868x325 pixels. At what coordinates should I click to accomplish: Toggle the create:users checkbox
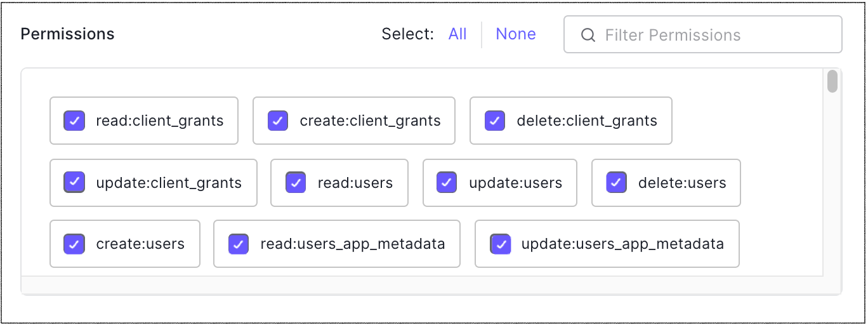(74, 244)
